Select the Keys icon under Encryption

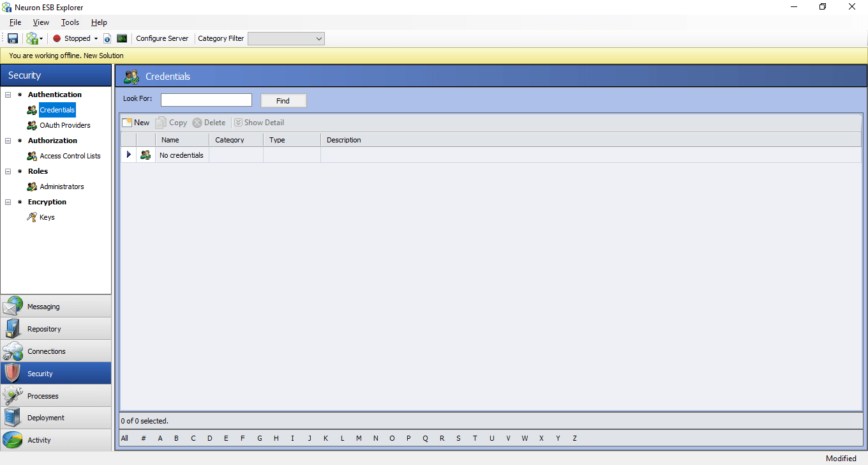(32, 217)
